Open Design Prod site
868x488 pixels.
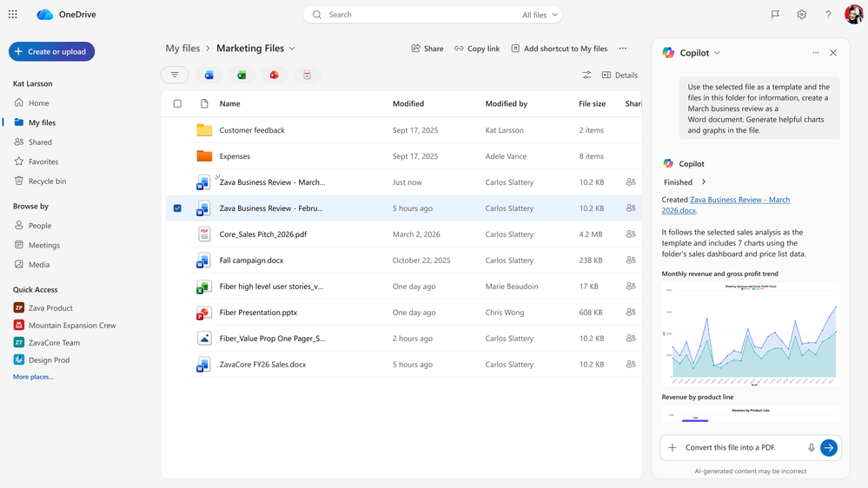(42, 359)
